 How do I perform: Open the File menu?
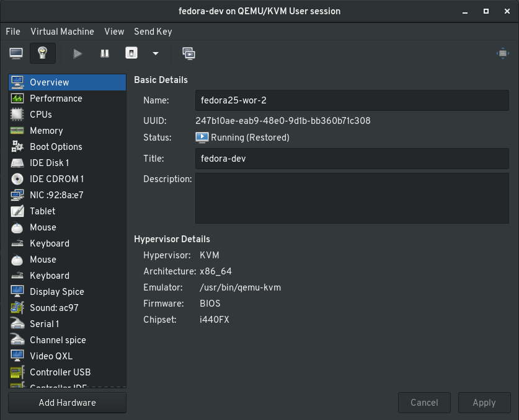pyautogui.click(x=13, y=32)
